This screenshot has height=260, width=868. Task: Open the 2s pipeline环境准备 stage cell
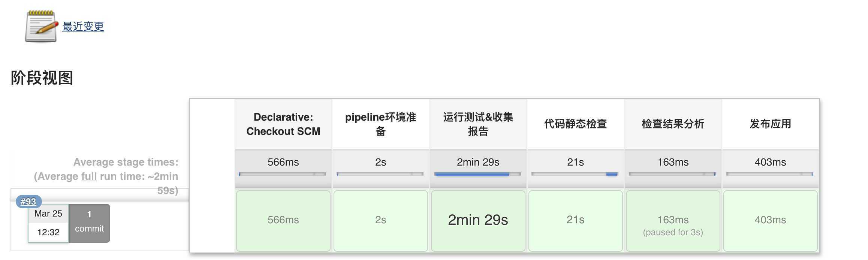click(381, 221)
